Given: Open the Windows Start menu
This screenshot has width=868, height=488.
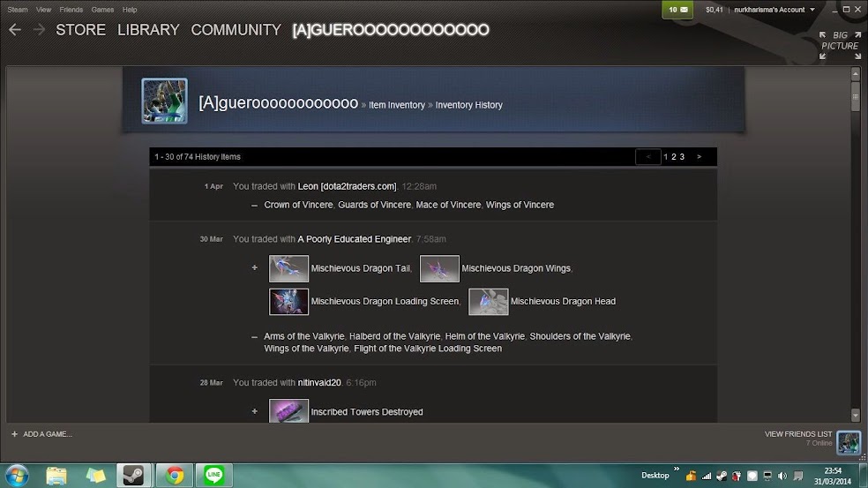Looking at the screenshot, I should [x=17, y=476].
